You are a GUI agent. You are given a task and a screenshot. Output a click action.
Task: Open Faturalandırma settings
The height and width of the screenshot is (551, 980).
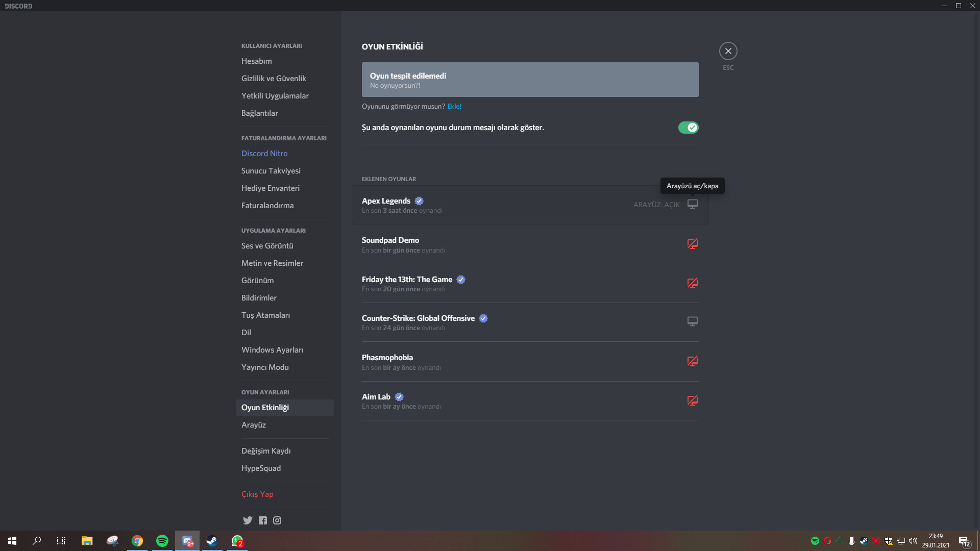[285, 206]
